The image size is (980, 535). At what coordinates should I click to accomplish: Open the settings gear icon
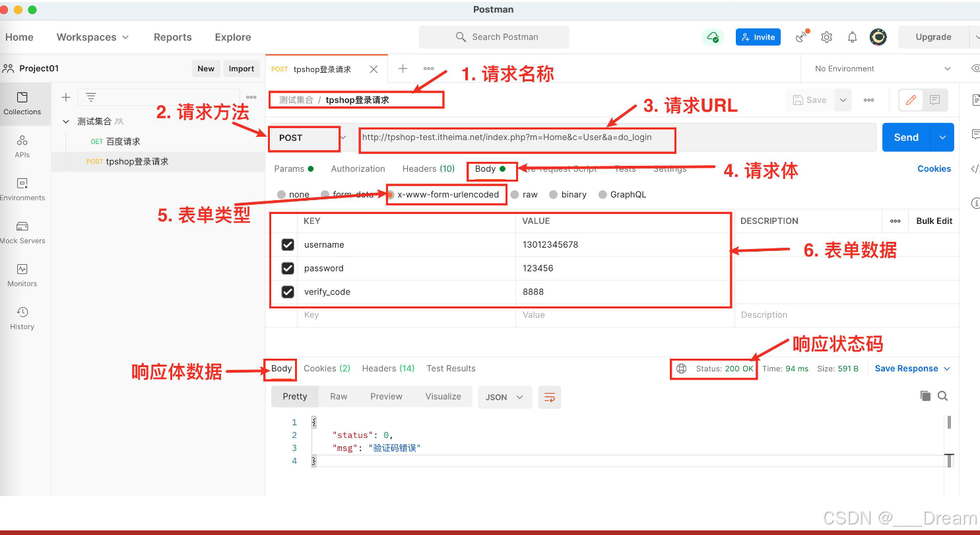(827, 37)
